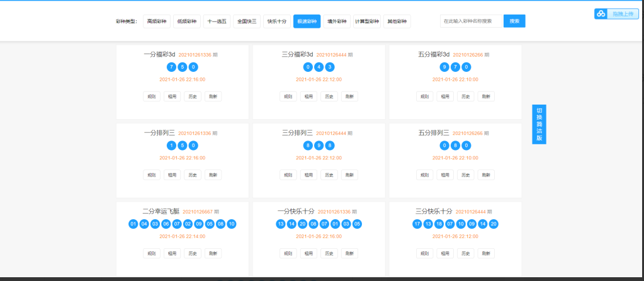Select the active 极速彩种 category
644x281 pixels.
coord(307,21)
